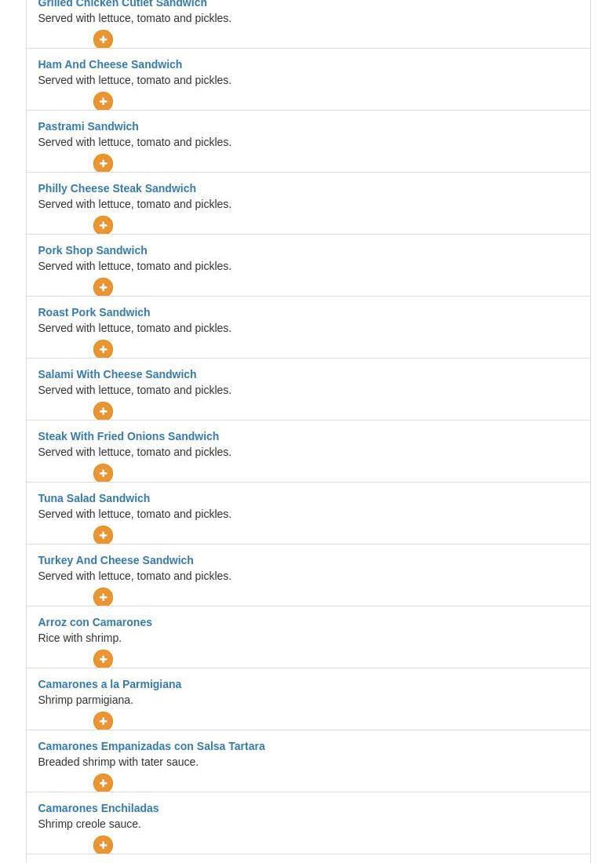Click plus icon under Salami With Cheese Sandwich
Viewport: 616px width, 863px height.
(103, 411)
